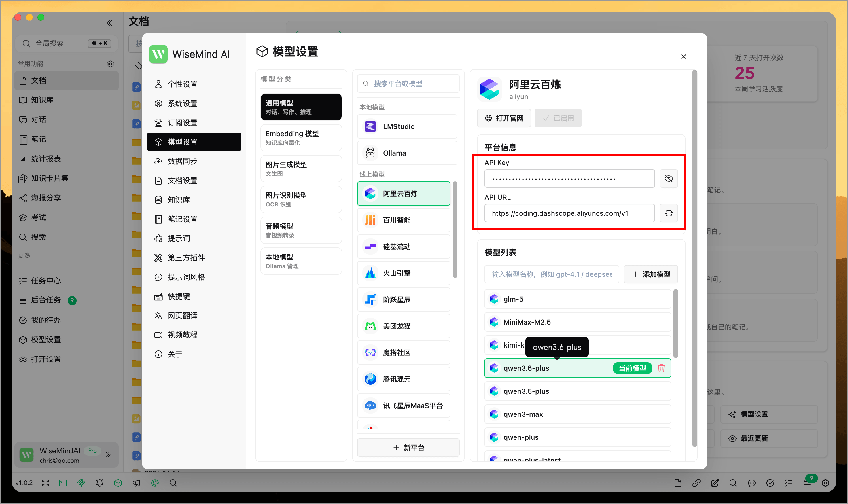
Task: Click the palette theme icon in status bar
Action: pyautogui.click(x=155, y=483)
